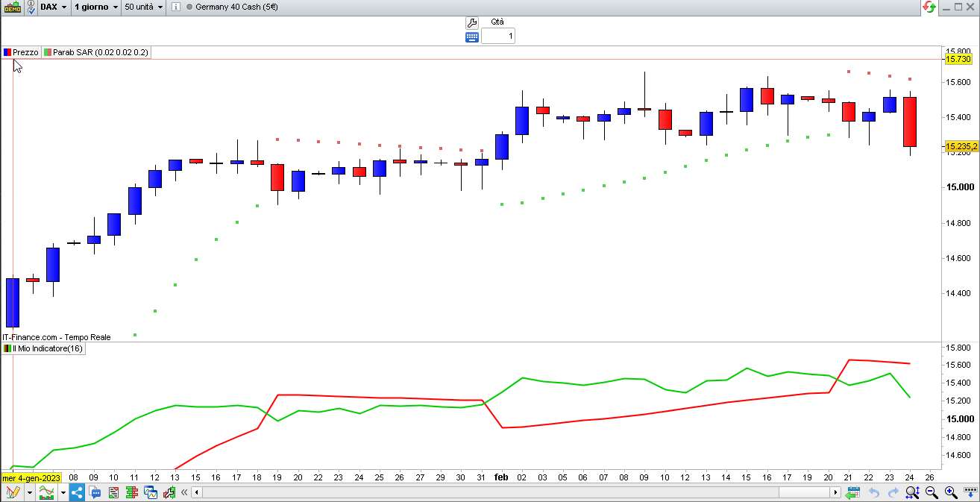Open the chat comments icon
Image resolution: width=980 pixels, height=502 pixels.
click(x=95, y=492)
